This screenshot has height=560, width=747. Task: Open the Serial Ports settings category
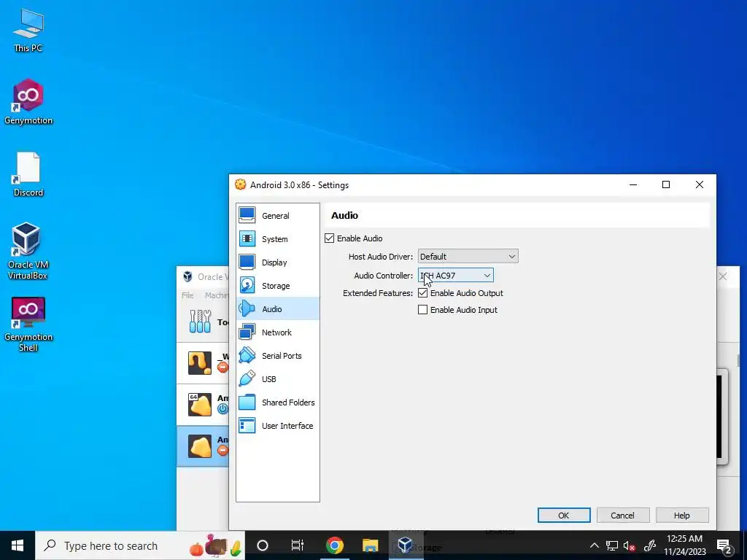(x=277, y=356)
